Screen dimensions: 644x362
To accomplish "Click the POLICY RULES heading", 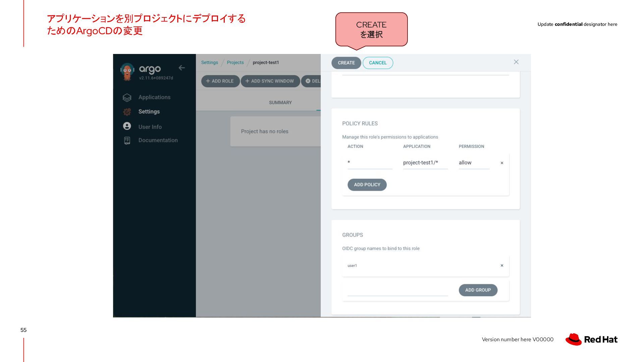I will pos(360,123).
